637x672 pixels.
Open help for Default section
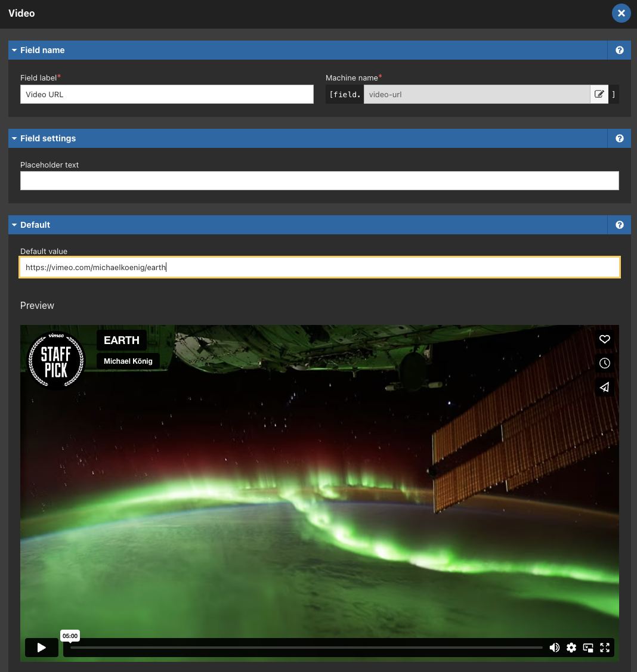620,225
